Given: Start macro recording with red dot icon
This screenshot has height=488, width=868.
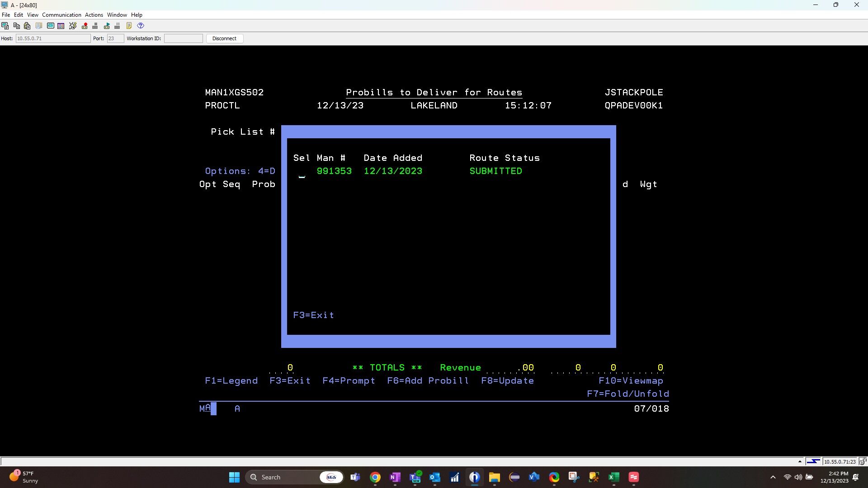Looking at the screenshot, I should pyautogui.click(x=85, y=26).
